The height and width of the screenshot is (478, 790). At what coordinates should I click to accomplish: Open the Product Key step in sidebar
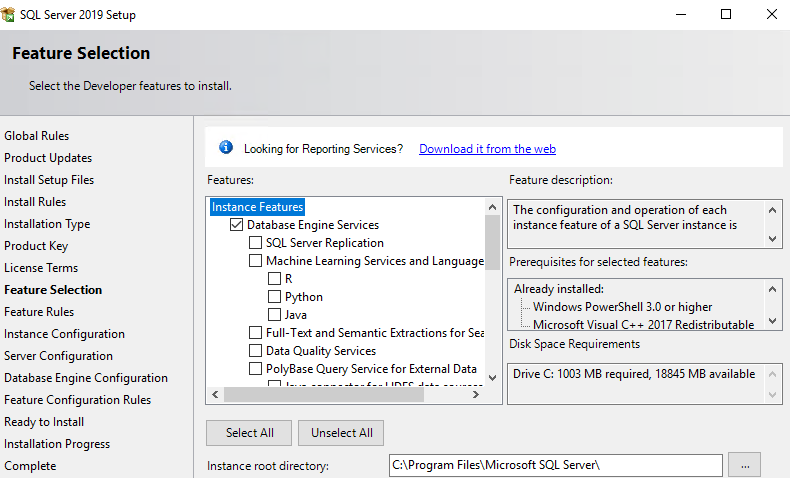point(38,246)
